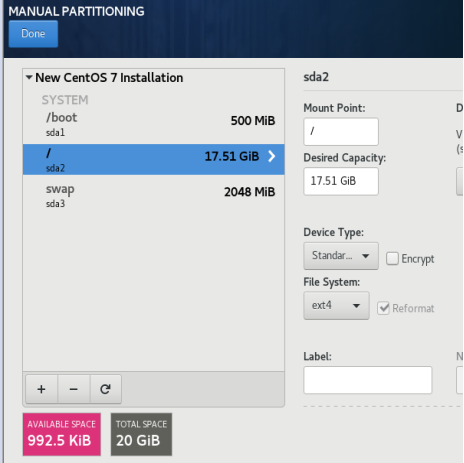Select the /boot sda1 partition
Image resolution: width=464 pixels, height=463 pixels.
tap(154, 125)
